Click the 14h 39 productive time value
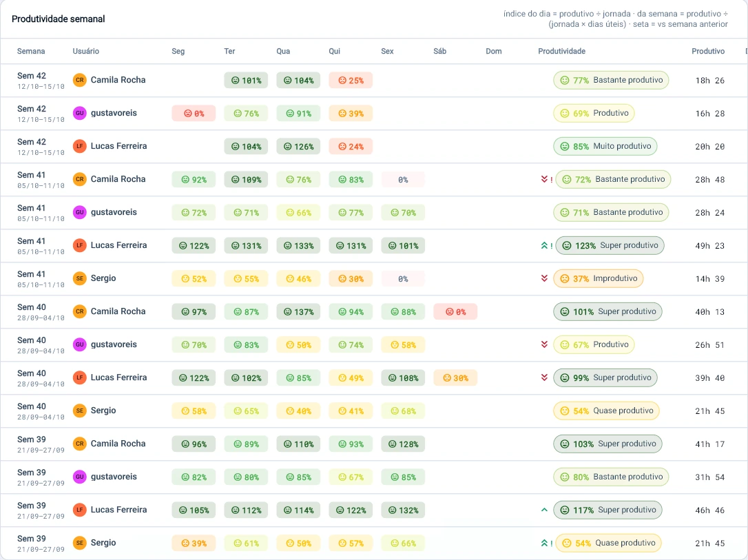 pos(710,278)
